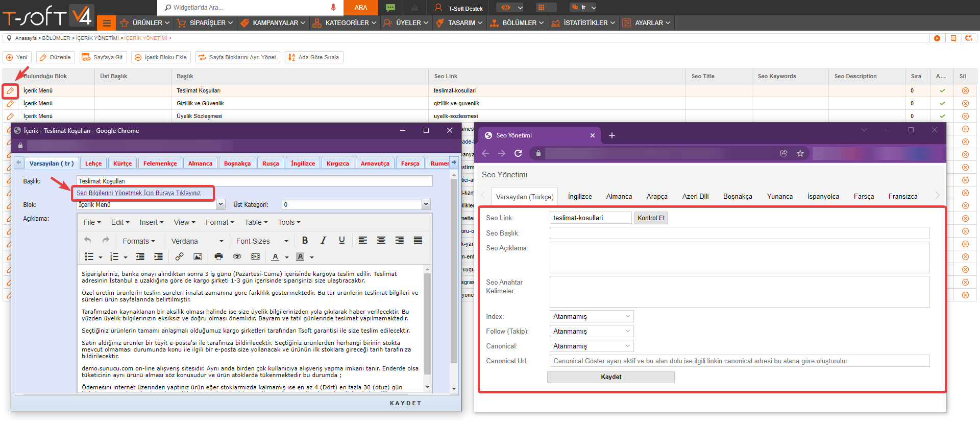Click the Canonical Url input field

740,361
